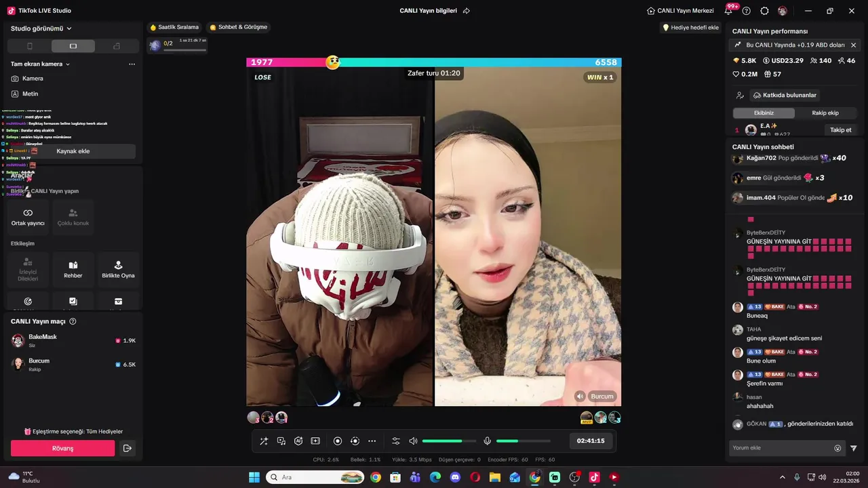Switch to the dual-device layout

click(117, 46)
